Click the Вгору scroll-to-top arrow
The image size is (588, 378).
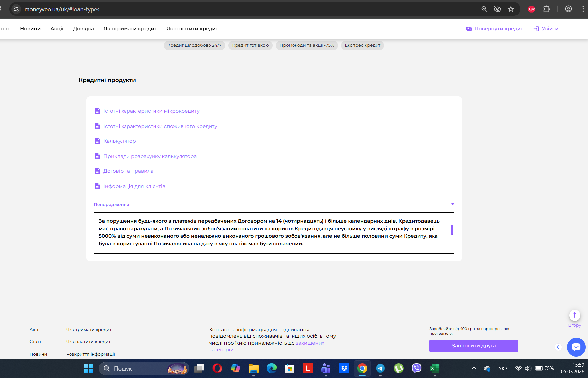[574, 315]
